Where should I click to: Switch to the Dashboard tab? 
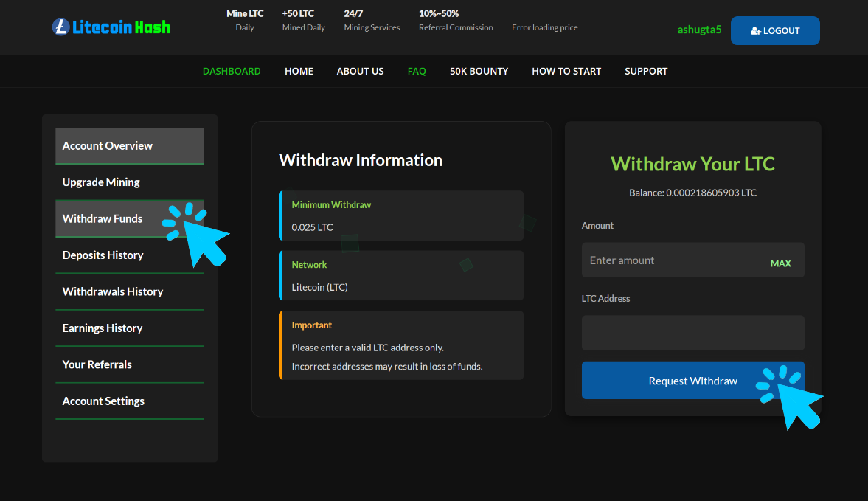coord(232,71)
